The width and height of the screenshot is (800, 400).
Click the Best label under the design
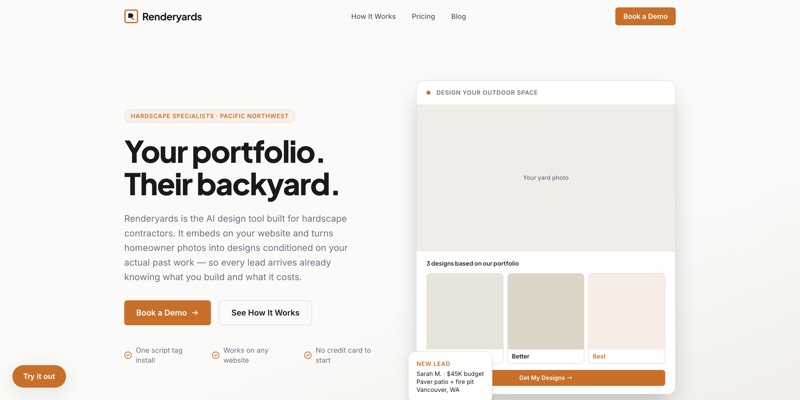pyautogui.click(x=599, y=357)
